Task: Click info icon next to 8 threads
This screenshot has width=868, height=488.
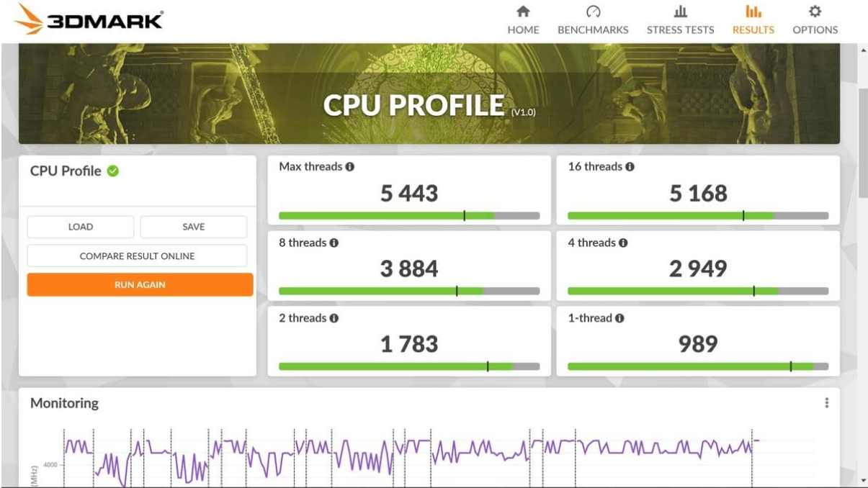Action: (x=334, y=243)
